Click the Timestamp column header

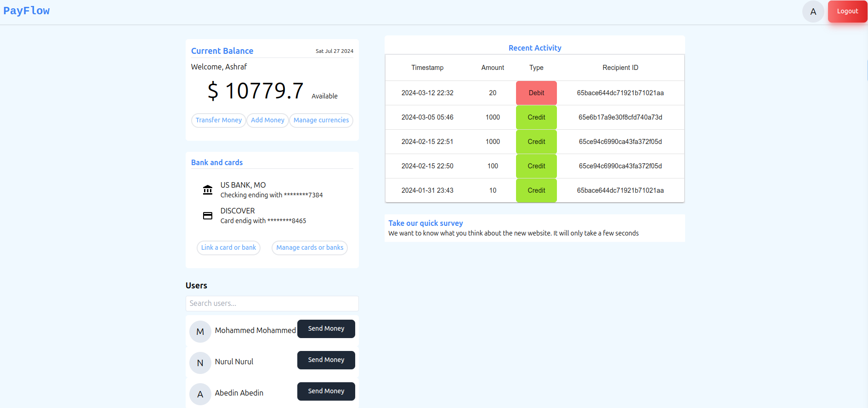click(x=427, y=68)
